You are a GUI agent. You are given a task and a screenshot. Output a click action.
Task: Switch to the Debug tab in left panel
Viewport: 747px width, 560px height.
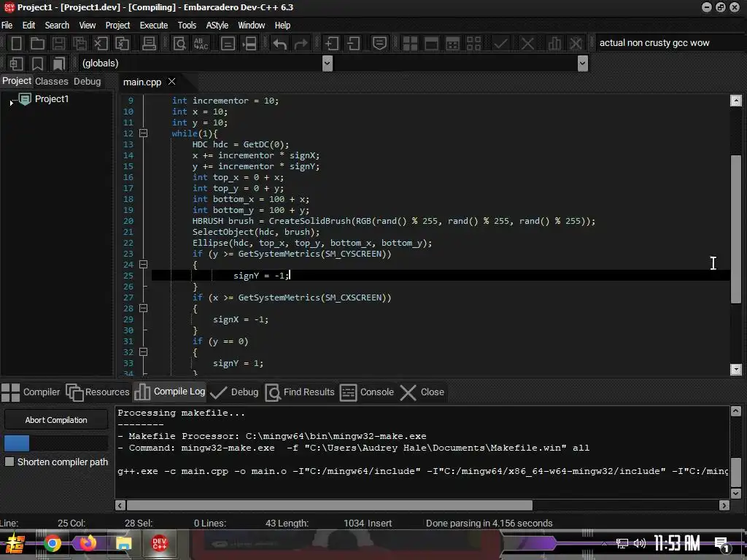coord(88,82)
